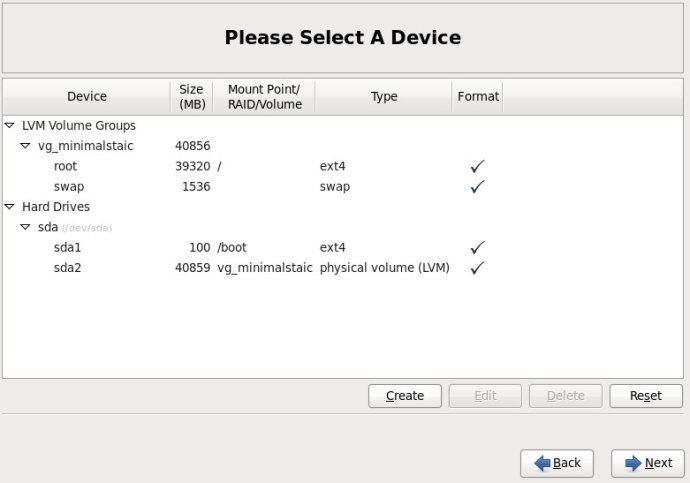The height and width of the screenshot is (483, 690).
Task: Click the Create button
Action: click(x=405, y=396)
